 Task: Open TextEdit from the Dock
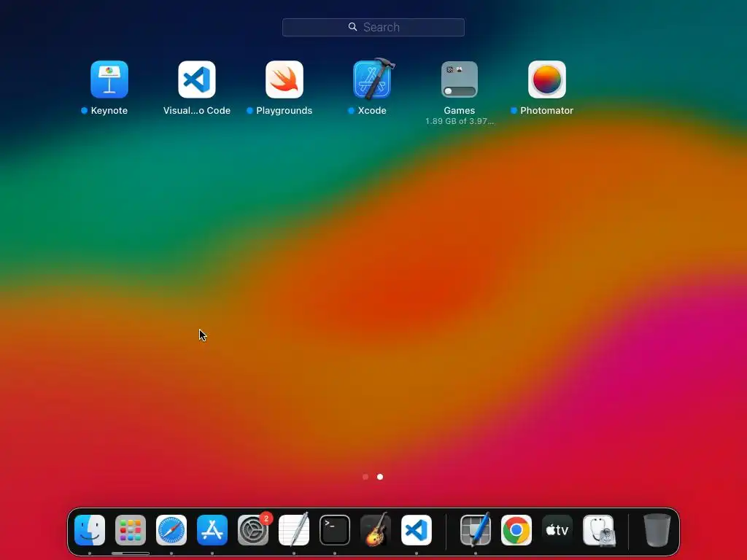[x=294, y=530]
